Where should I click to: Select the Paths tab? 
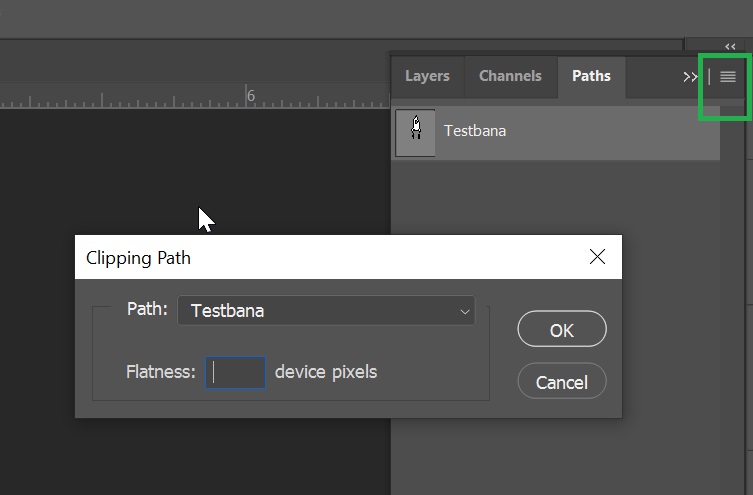(x=591, y=76)
